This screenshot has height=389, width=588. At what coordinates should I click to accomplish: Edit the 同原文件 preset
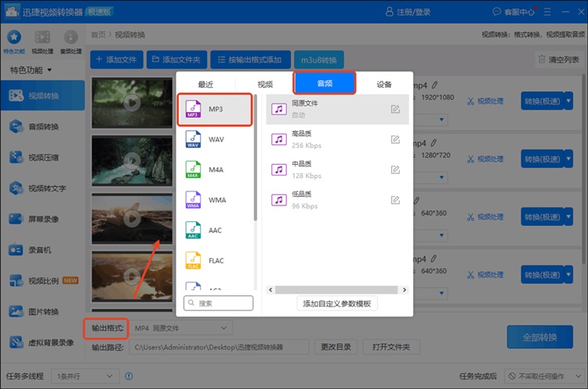tap(395, 109)
